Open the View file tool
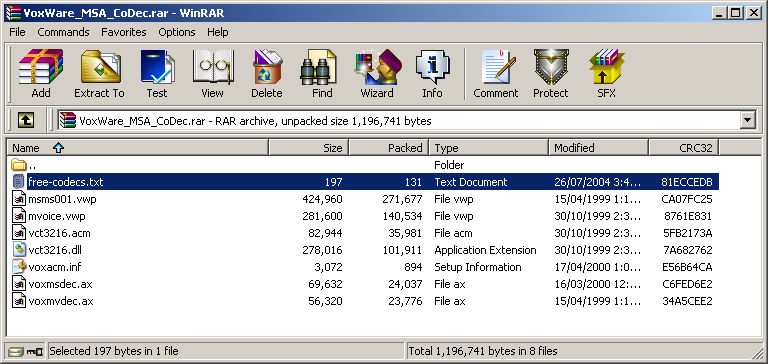The width and height of the screenshot is (768, 364). 212,73
